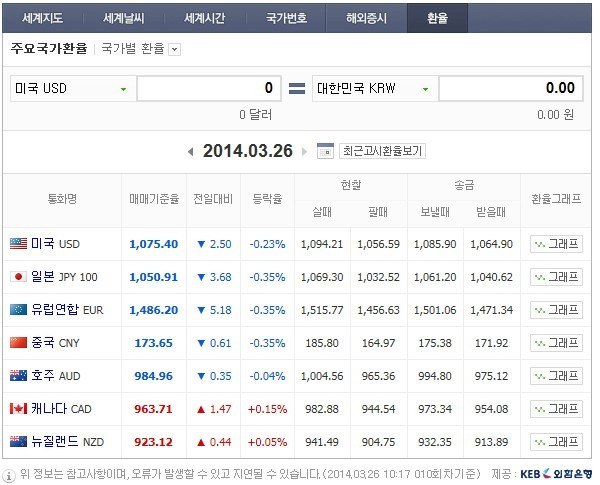Click the 캐나다 CAD currency name
This screenshot has height=485, width=600.
click(x=61, y=408)
